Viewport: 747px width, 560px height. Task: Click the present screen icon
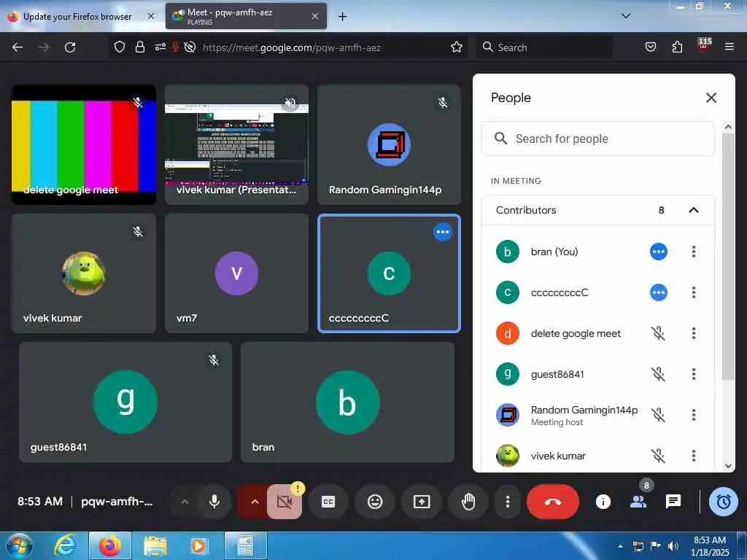pos(422,502)
